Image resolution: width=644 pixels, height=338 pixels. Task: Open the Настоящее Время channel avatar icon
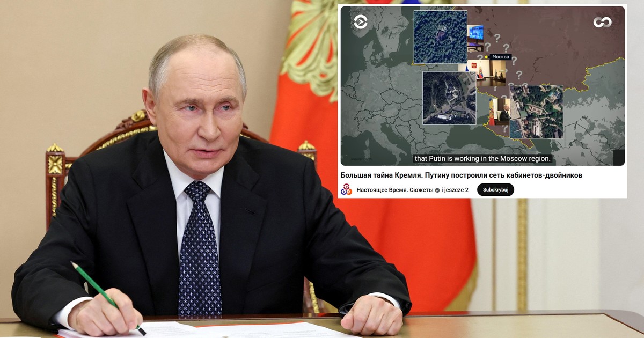tap(347, 190)
